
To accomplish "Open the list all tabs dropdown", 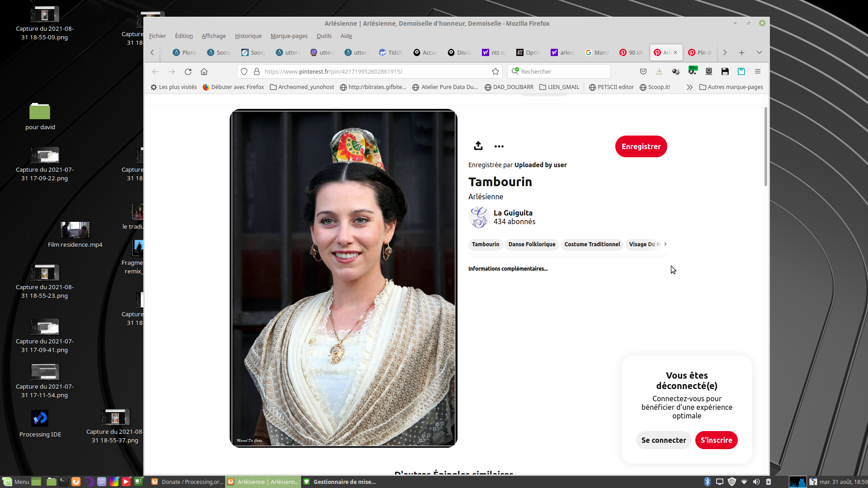I will (759, 52).
